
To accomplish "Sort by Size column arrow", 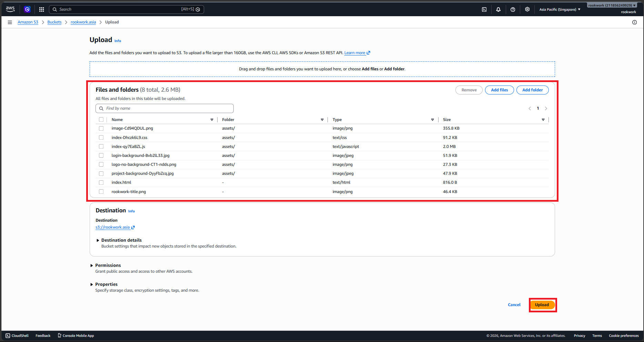I will tap(543, 120).
